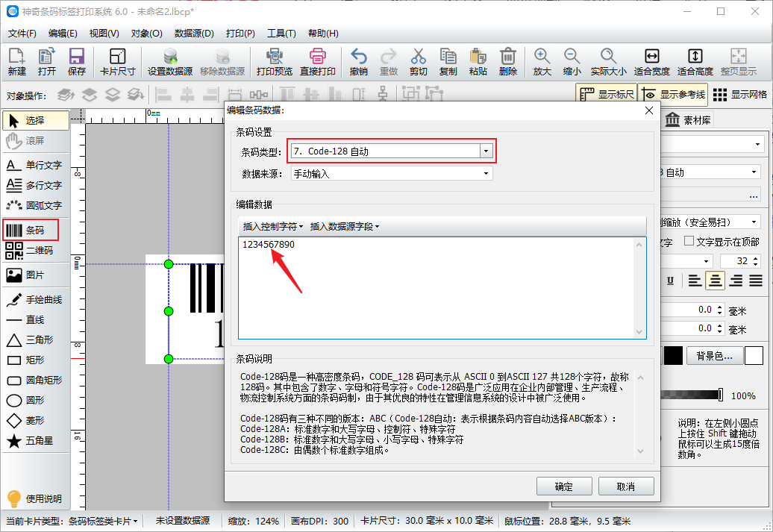The width and height of the screenshot is (773, 532).
Task: Undo with the 撤销 arrow icon
Action: tap(358, 62)
